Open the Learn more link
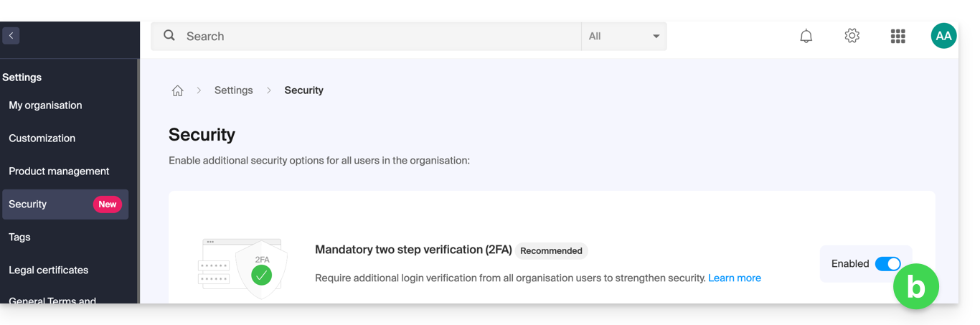 pyautogui.click(x=735, y=278)
